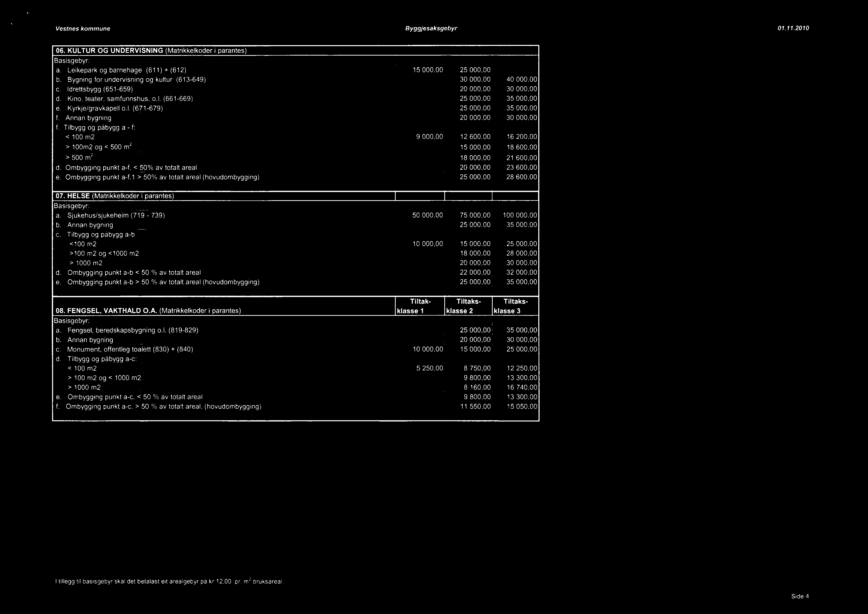Click '>100 m2 og <1000 m2' in Helse section
Image resolution: width=868 pixels, height=614 pixels.
coord(105,254)
